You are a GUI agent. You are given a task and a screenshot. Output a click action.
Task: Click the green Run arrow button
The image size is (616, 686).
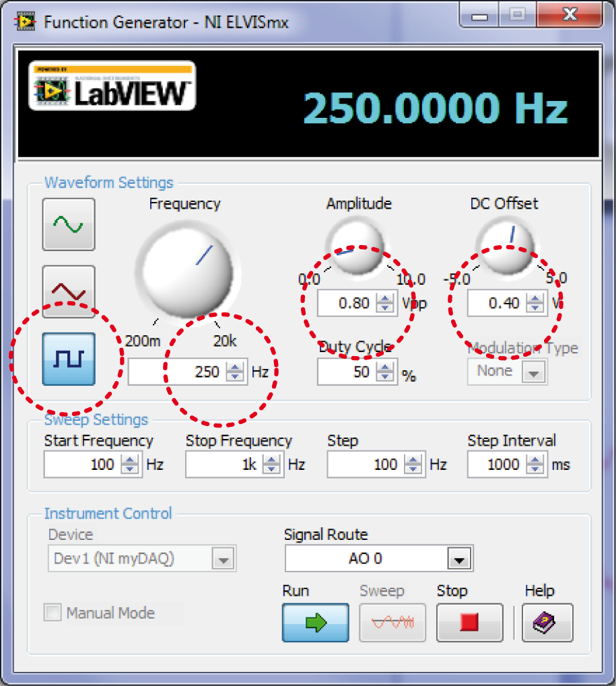(x=316, y=622)
